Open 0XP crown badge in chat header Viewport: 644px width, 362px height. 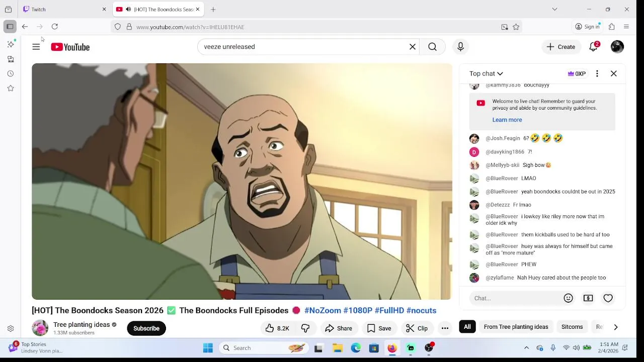(x=577, y=73)
